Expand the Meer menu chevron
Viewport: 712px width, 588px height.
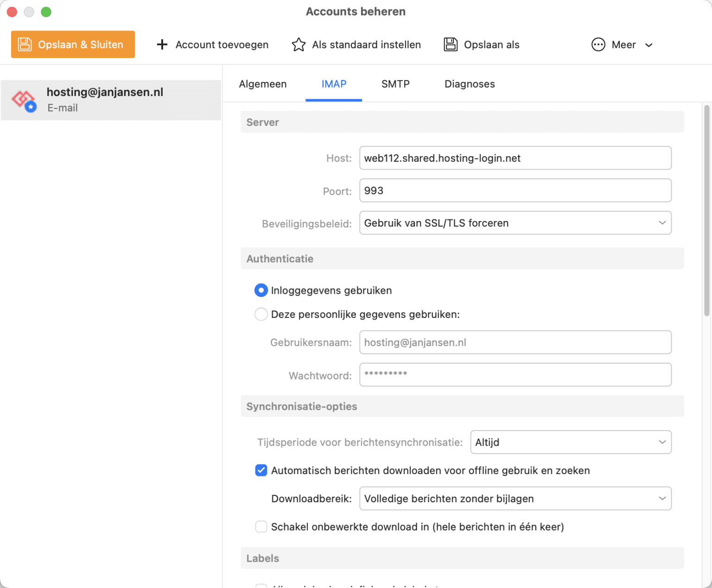pos(649,45)
